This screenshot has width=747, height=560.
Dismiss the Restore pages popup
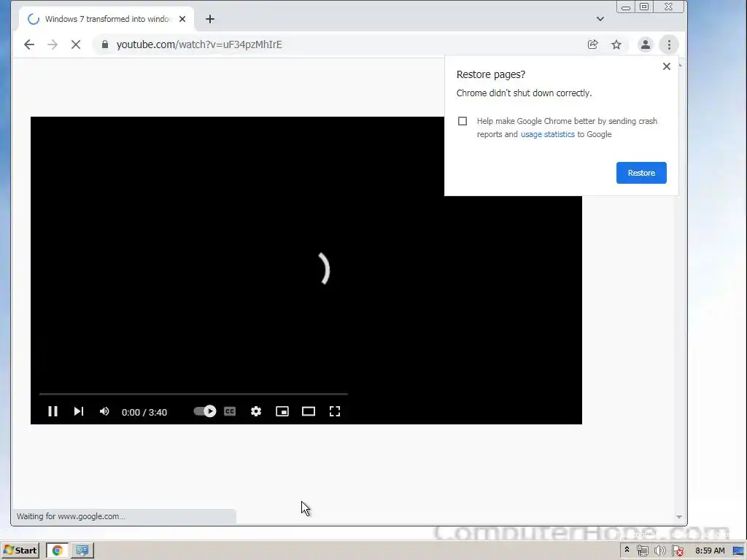[667, 66]
